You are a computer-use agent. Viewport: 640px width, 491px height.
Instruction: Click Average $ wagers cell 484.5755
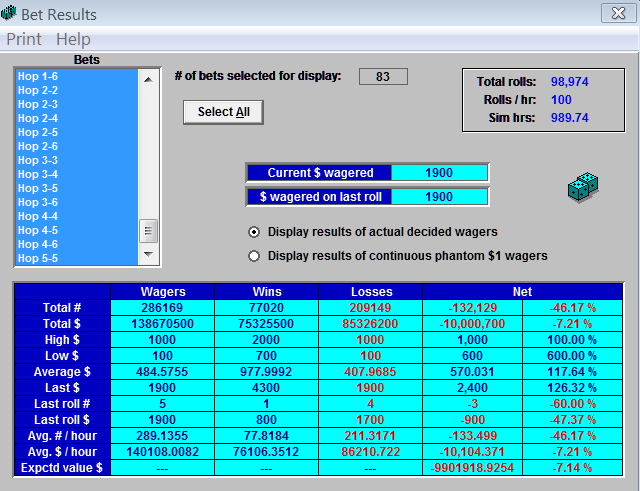(162, 372)
